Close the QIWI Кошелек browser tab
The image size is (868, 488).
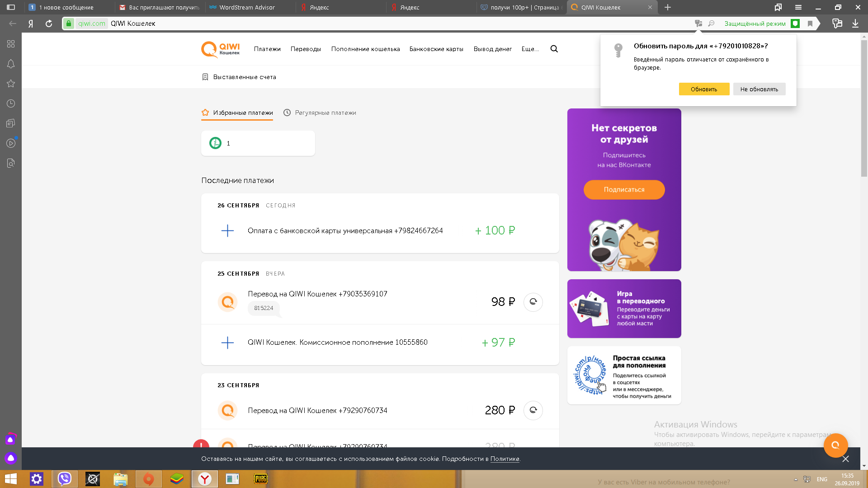point(650,7)
